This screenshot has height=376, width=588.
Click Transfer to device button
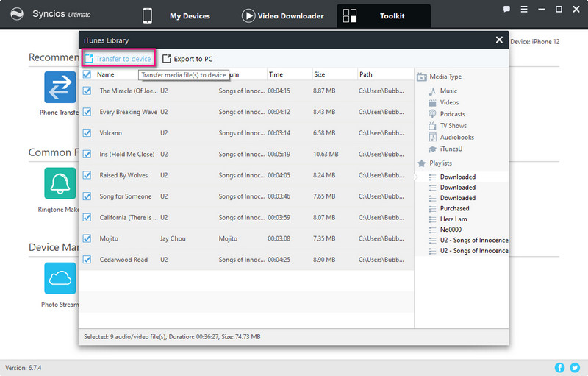pos(118,59)
